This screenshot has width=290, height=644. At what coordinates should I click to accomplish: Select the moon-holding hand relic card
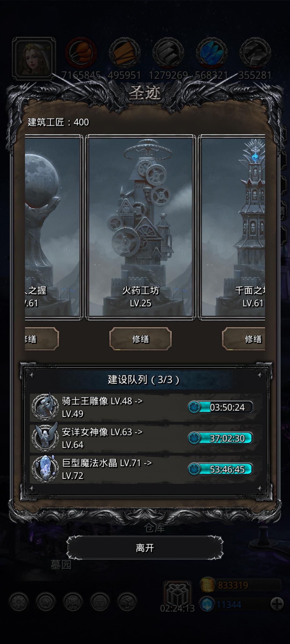54,227
